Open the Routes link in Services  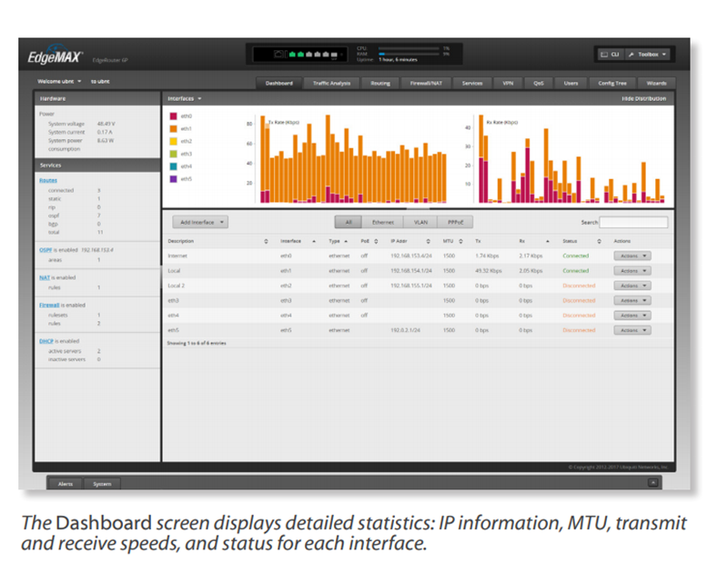pos(48,180)
